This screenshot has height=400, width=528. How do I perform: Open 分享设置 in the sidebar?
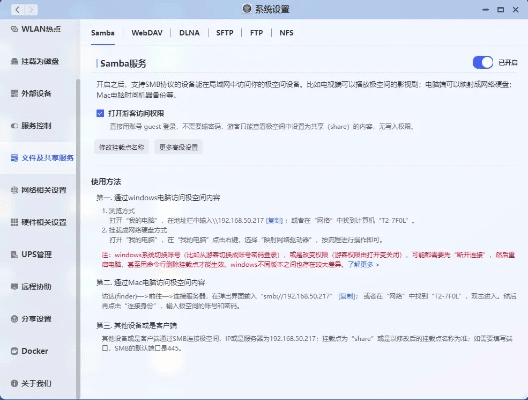point(36,319)
